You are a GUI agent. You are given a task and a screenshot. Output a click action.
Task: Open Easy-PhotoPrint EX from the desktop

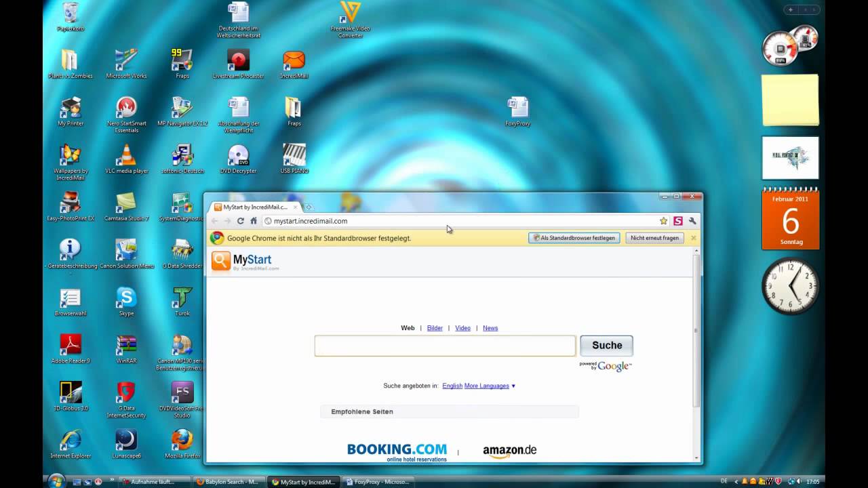pos(71,206)
